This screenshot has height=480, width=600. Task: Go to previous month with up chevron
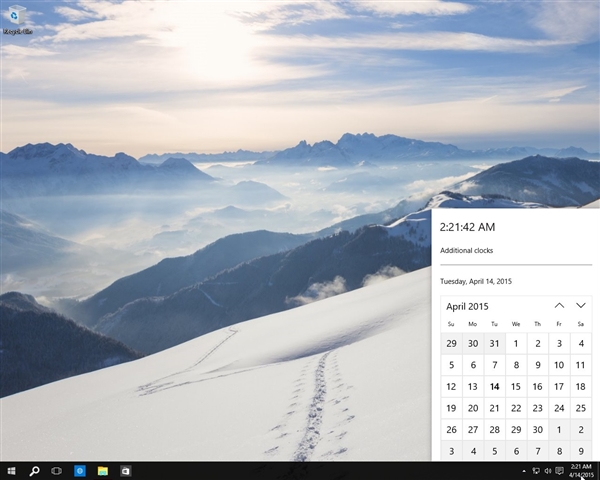coord(559,305)
